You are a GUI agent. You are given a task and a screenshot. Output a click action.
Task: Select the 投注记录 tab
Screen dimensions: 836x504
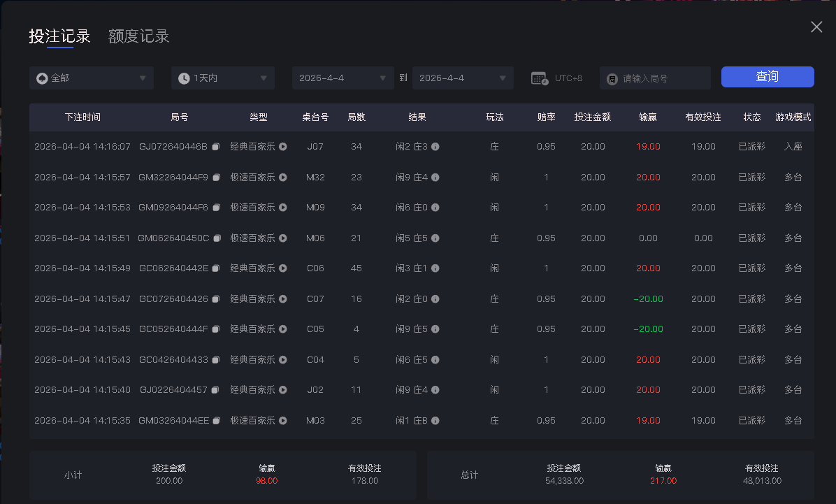(x=59, y=36)
